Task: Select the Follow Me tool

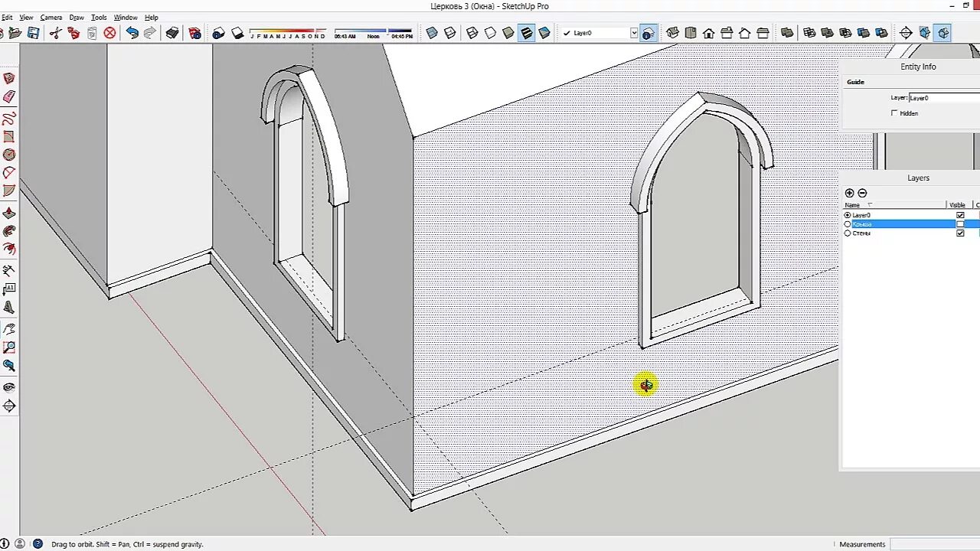Action: pyautogui.click(x=9, y=231)
